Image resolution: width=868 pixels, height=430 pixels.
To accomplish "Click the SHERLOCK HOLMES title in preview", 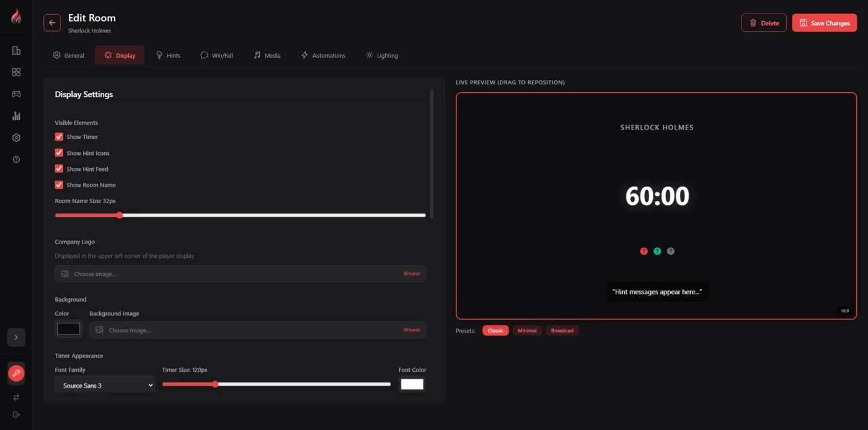I will tap(657, 128).
